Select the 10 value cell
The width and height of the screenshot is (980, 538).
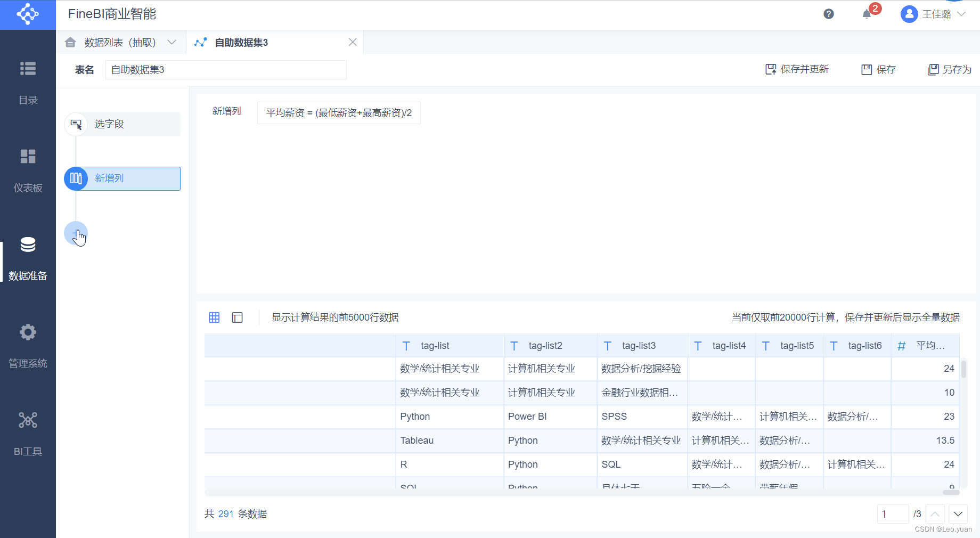925,393
